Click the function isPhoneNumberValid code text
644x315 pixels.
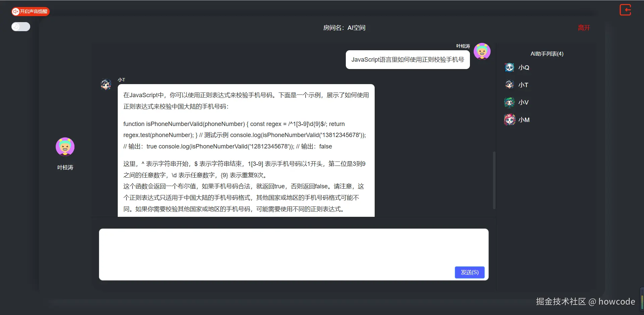245,135
